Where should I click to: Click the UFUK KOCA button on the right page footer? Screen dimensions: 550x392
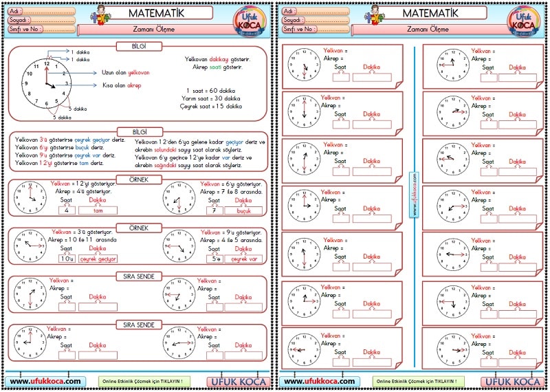[x=512, y=382]
